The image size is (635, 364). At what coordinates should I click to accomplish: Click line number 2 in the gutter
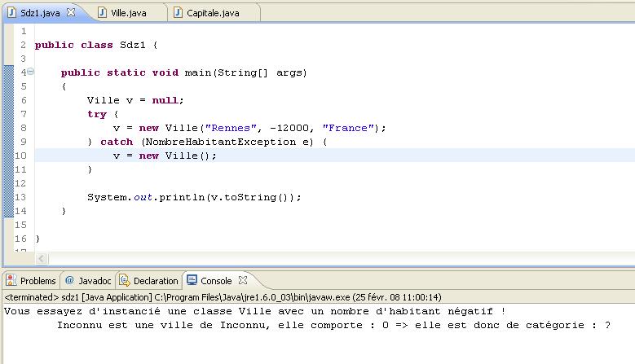click(x=24, y=46)
